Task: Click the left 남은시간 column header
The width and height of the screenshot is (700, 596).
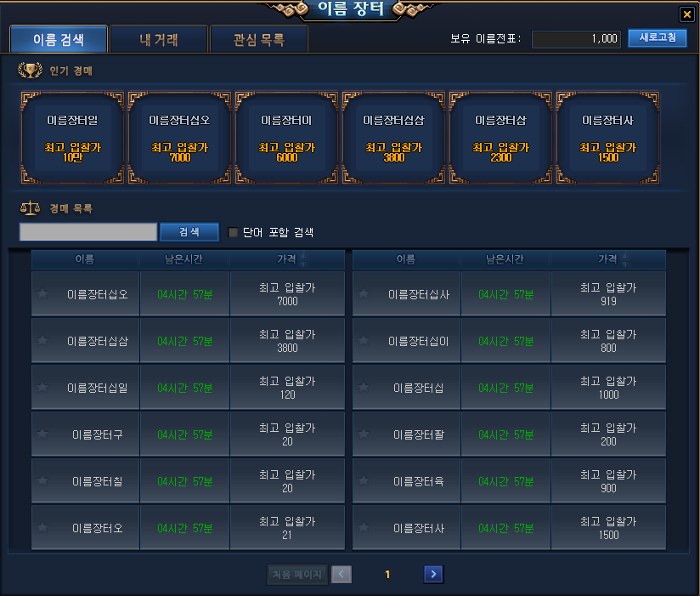Action: pyautogui.click(x=184, y=259)
